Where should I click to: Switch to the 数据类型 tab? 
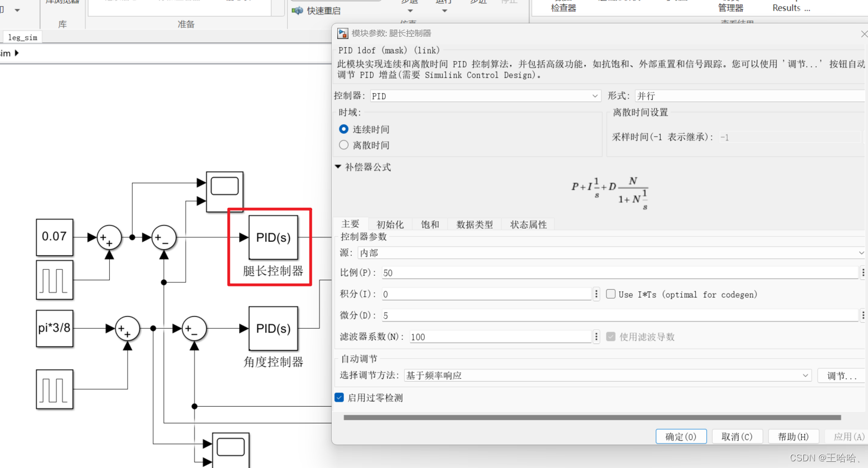point(474,225)
